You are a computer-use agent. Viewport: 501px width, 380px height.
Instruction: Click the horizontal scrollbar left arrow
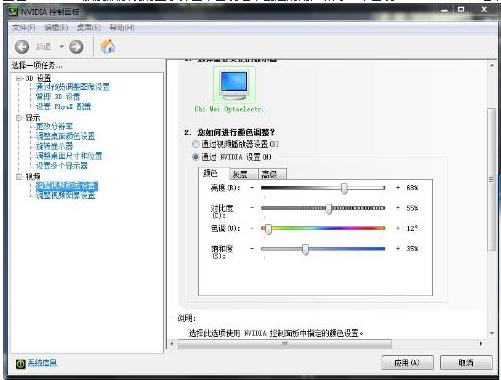[x=172, y=343]
